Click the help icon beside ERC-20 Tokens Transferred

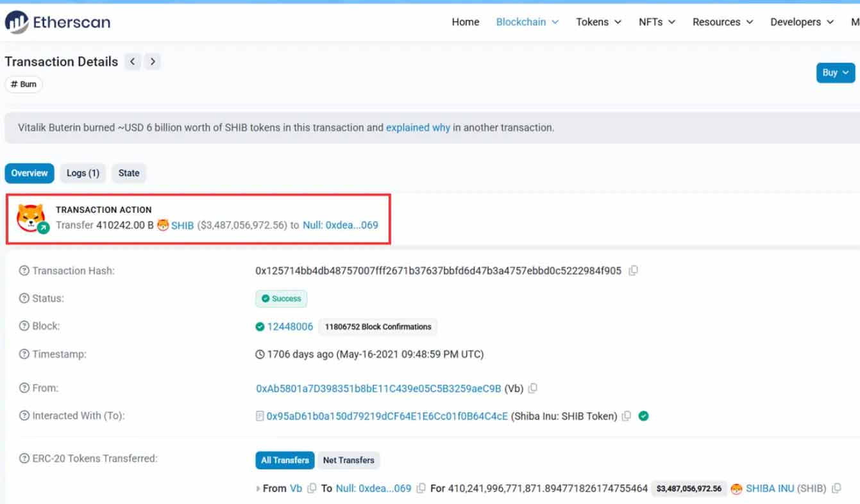point(24,458)
